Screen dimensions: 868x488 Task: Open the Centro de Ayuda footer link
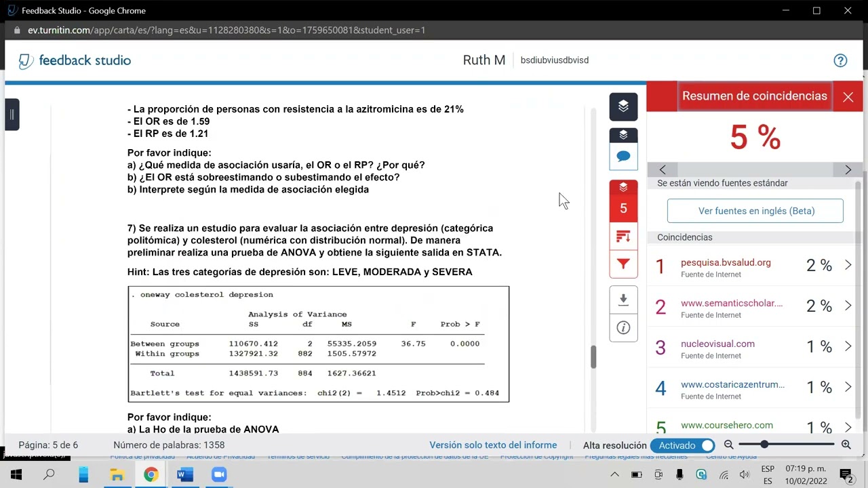731,457
